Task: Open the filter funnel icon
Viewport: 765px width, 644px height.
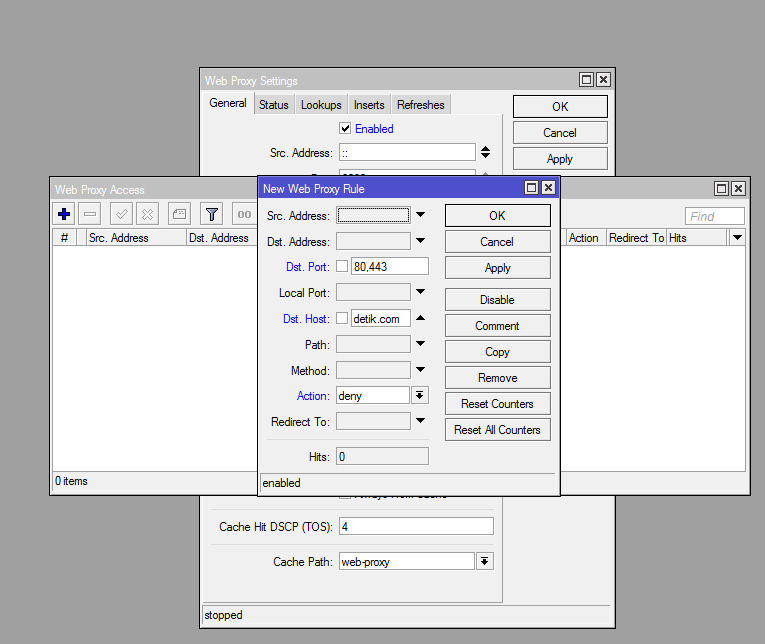Action: click(x=212, y=214)
